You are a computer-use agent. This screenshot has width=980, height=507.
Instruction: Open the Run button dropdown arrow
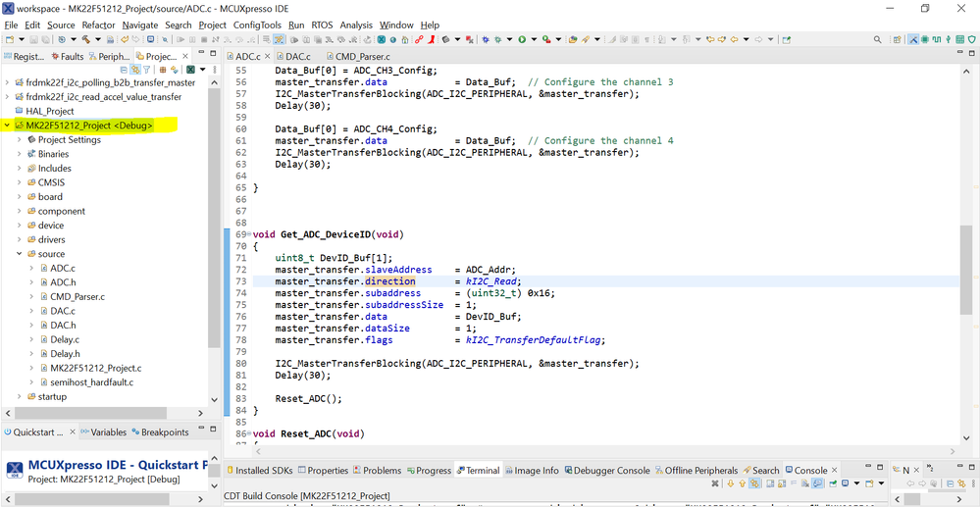pyautogui.click(x=534, y=39)
